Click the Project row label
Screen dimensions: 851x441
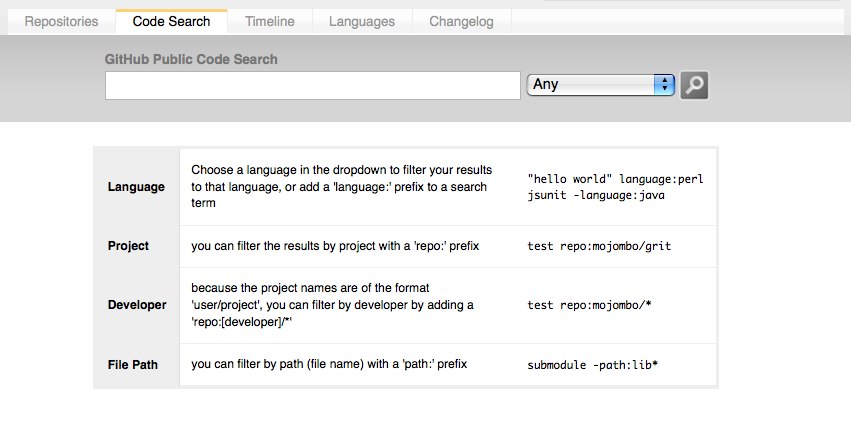pos(128,246)
